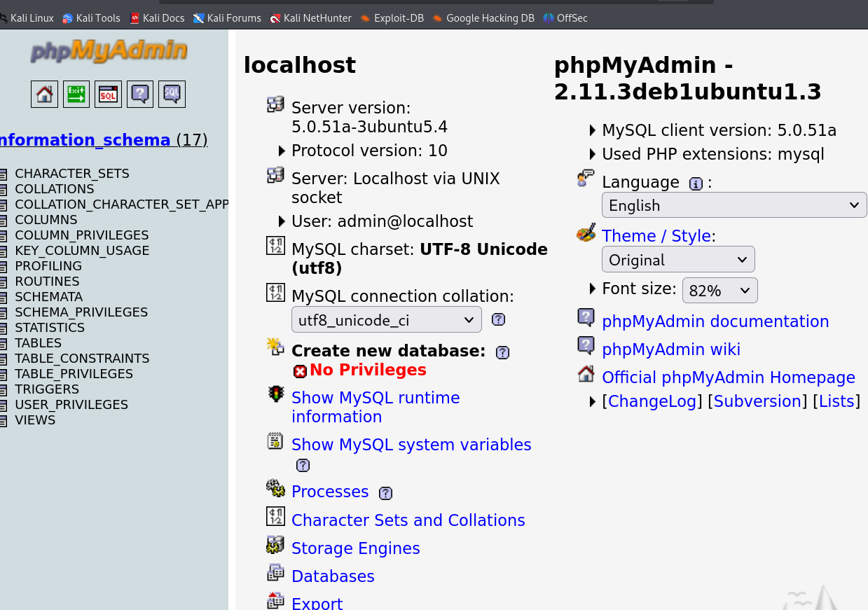The height and width of the screenshot is (610, 868).
Task: Open the Language dropdown showing English
Action: [734, 205]
